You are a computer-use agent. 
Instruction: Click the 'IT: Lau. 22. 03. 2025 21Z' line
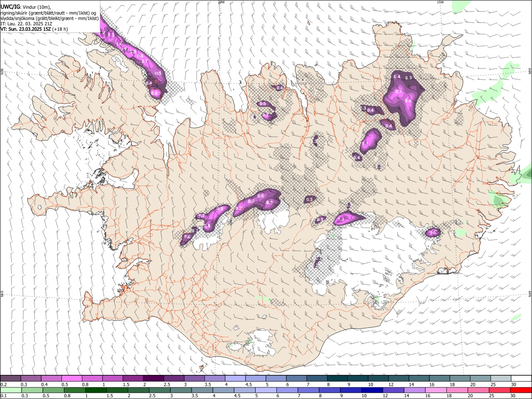(27, 24)
